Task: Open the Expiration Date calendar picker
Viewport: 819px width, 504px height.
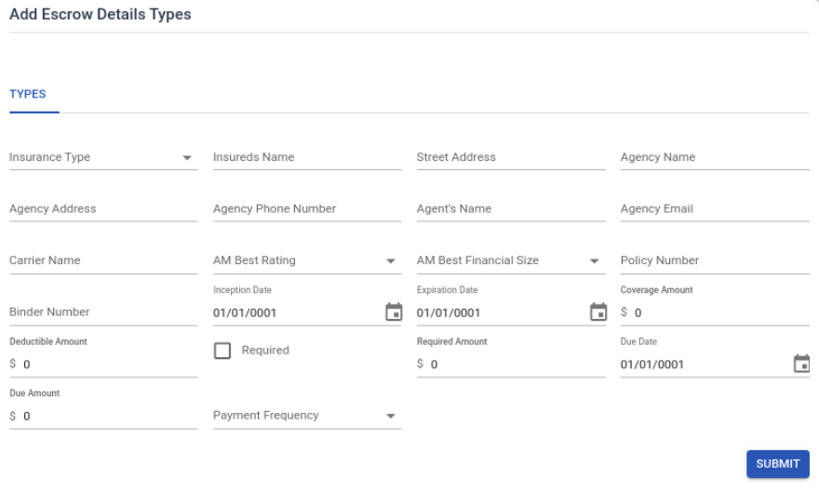Action: pyautogui.click(x=598, y=312)
